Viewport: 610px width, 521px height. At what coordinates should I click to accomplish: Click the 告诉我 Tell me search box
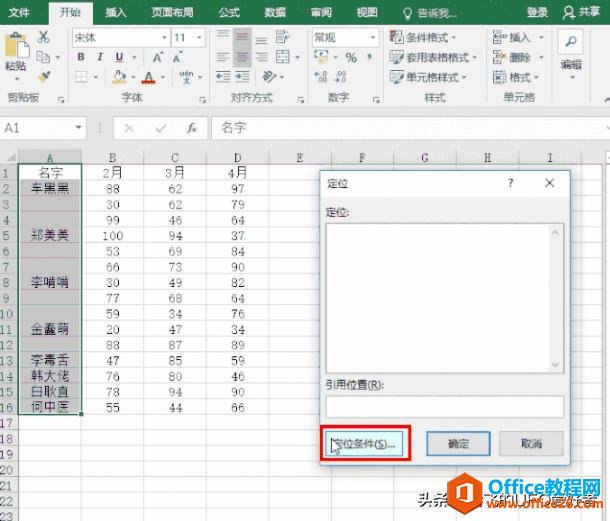click(x=430, y=14)
